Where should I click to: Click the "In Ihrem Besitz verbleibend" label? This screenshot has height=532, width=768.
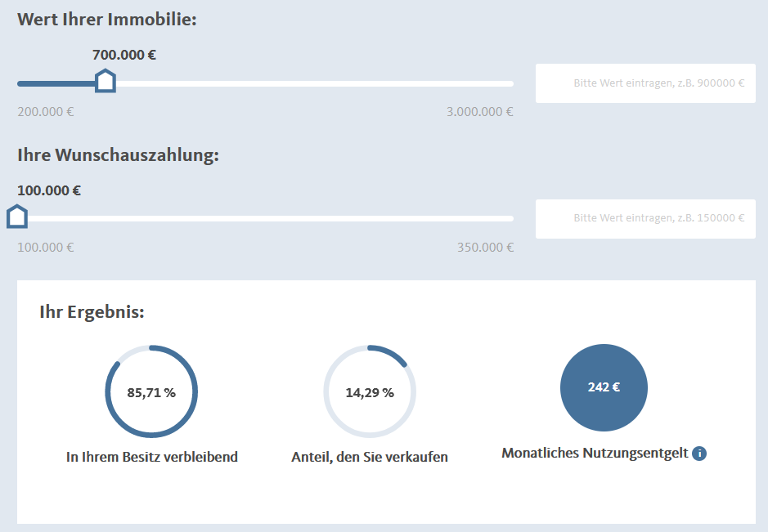[152, 457]
